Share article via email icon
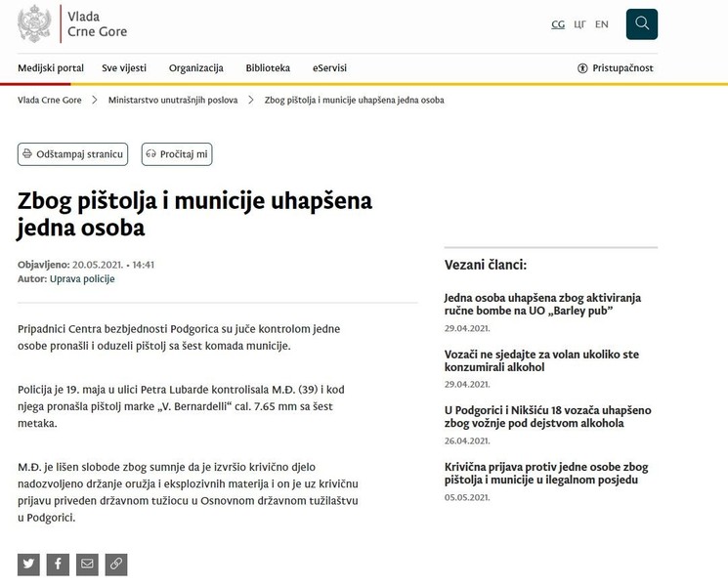The height and width of the screenshot is (586, 728). coord(87,565)
